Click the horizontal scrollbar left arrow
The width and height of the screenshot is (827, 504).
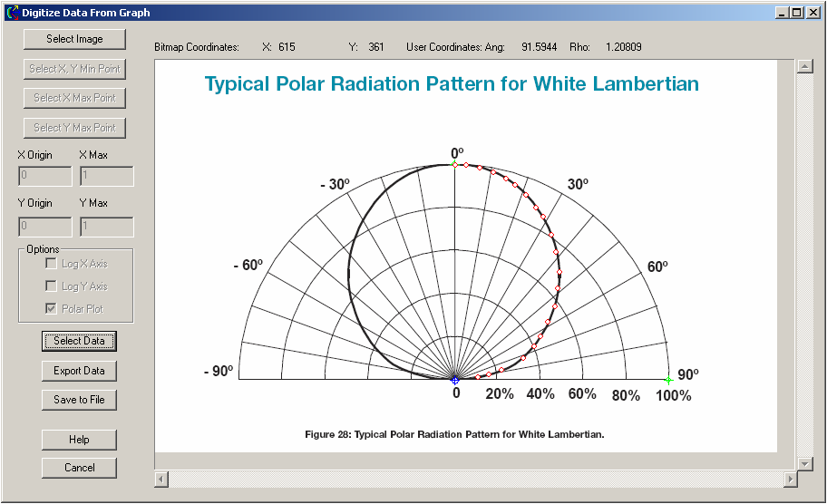pos(161,478)
